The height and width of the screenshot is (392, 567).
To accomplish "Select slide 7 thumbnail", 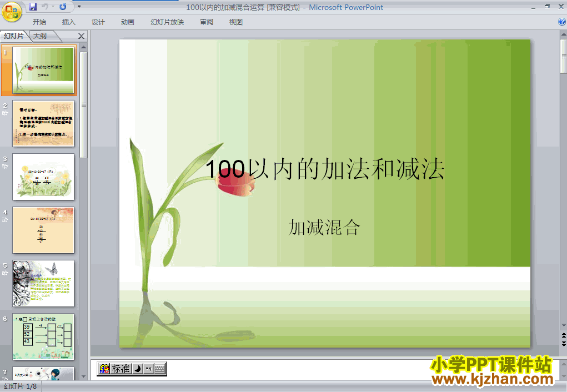I will coord(43,374).
